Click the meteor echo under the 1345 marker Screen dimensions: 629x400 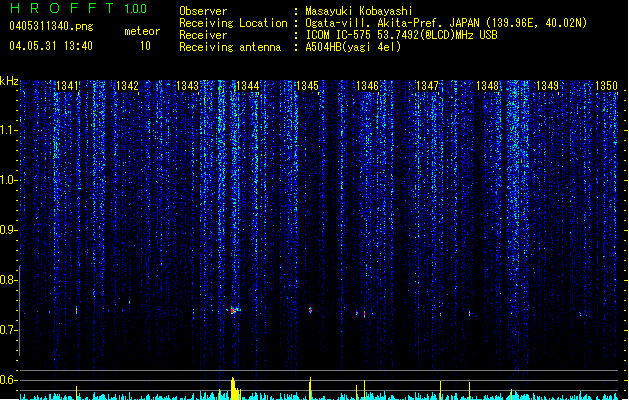pyautogui.click(x=310, y=310)
